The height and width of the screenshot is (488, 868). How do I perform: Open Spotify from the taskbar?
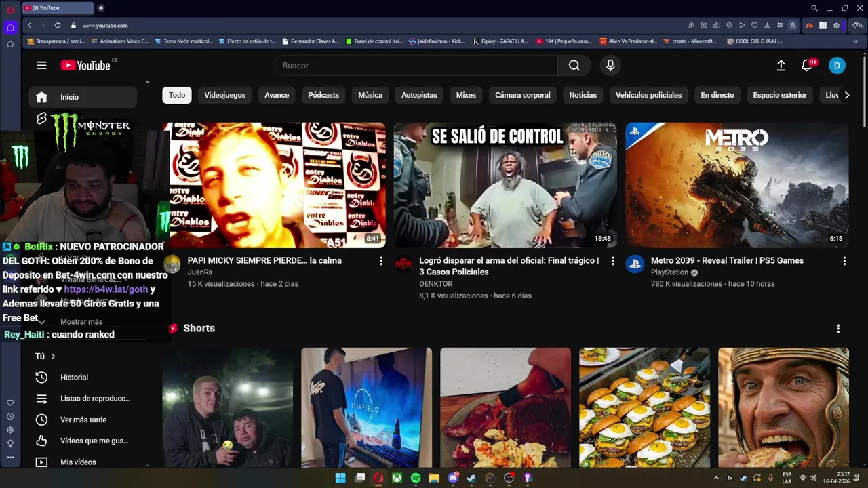pos(416,478)
